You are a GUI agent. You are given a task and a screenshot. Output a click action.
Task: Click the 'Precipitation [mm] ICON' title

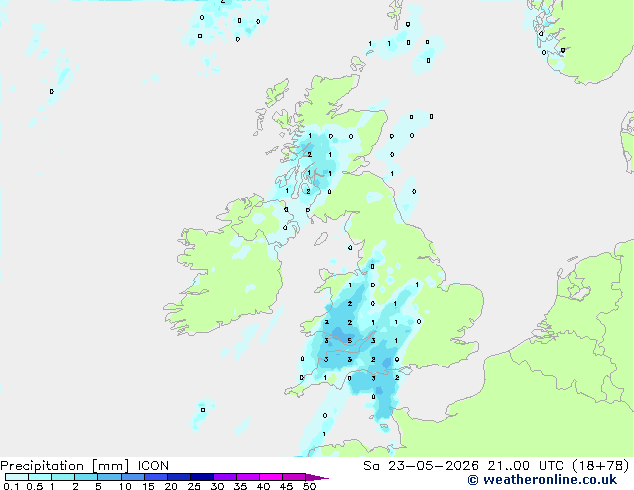pyautogui.click(x=85, y=465)
